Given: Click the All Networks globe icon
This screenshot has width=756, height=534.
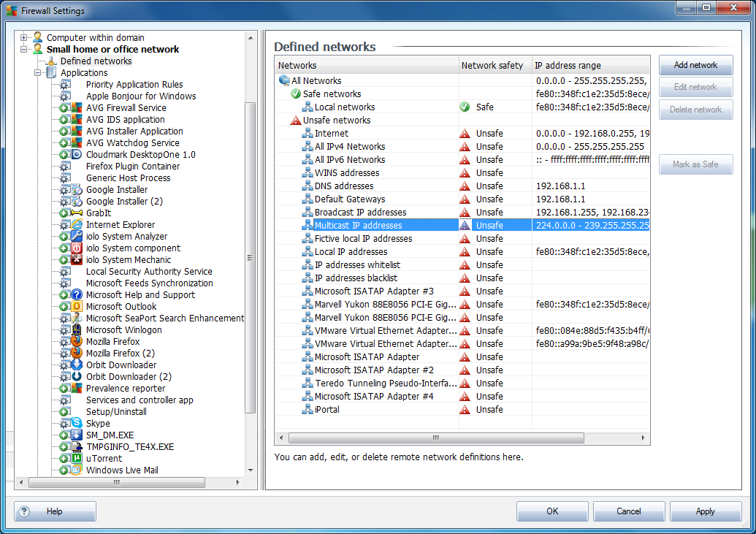Looking at the screenshot, I should point(284,80).
